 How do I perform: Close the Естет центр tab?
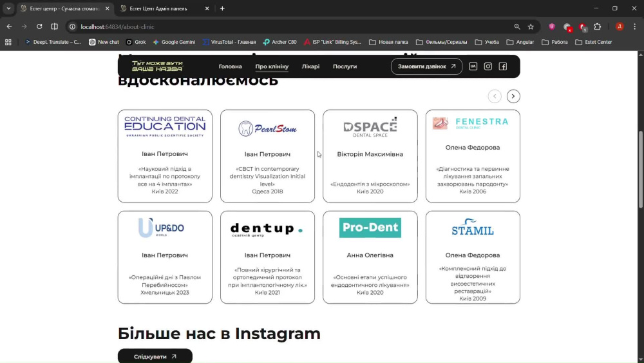[x=107, y=8]
